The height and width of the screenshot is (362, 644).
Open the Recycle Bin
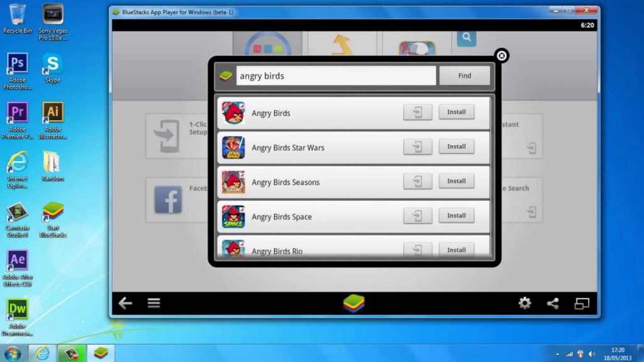(17, 19)
